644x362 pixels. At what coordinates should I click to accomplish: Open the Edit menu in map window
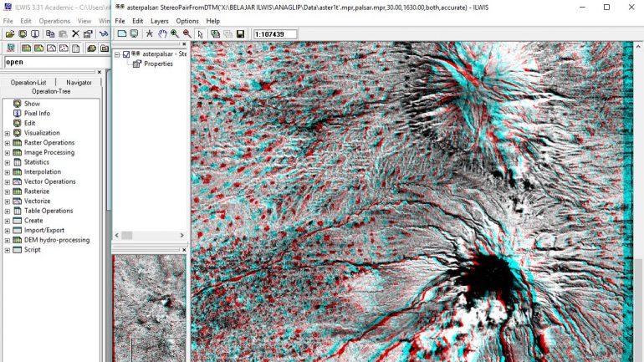point(138,21)
